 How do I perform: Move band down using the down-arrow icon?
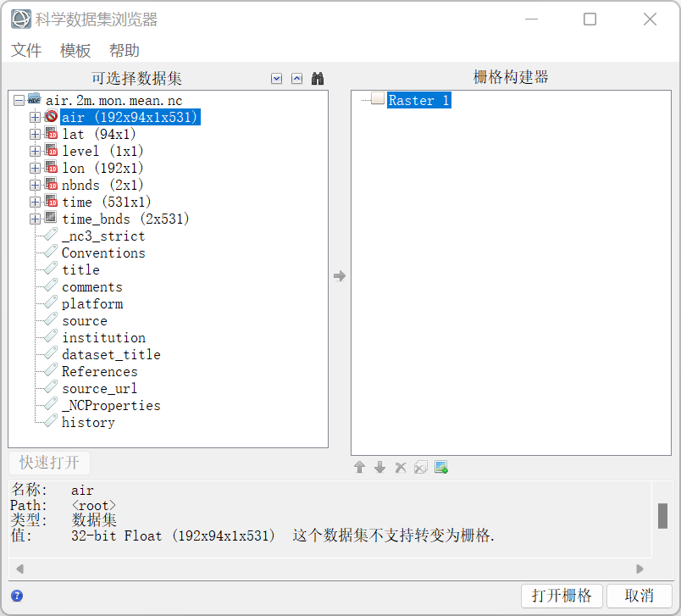[379, 466]
